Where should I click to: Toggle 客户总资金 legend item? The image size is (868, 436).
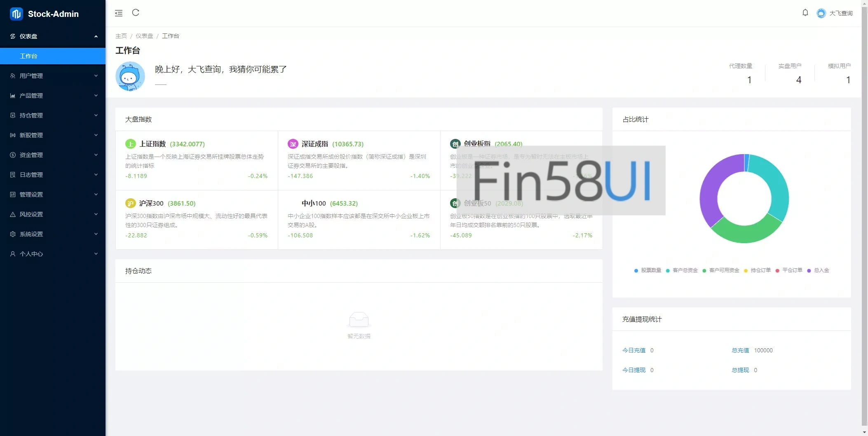682,270
